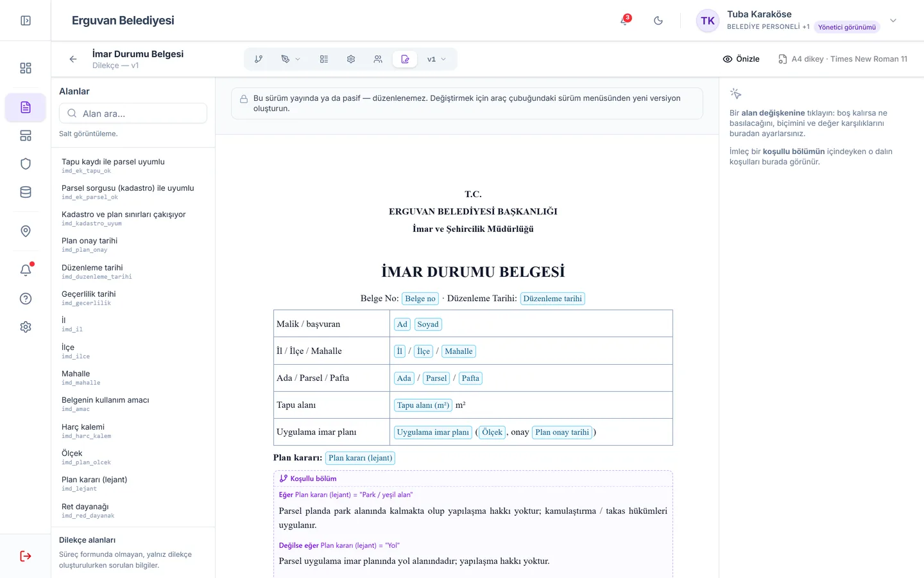Open the dashboard grid icon in sidebar
Screen dimensions: 924x578
pos(26,68)
